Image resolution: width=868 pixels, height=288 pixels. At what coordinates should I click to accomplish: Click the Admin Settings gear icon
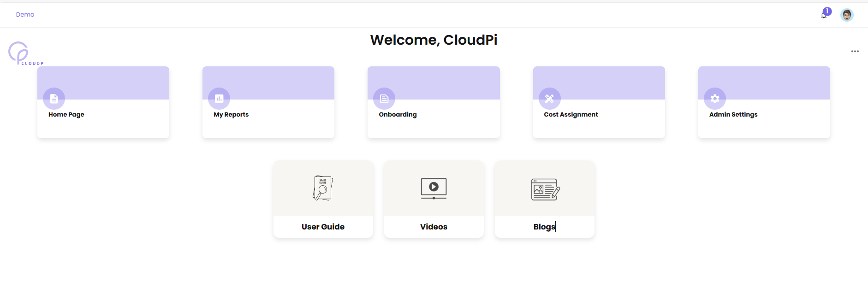point(714,99)
